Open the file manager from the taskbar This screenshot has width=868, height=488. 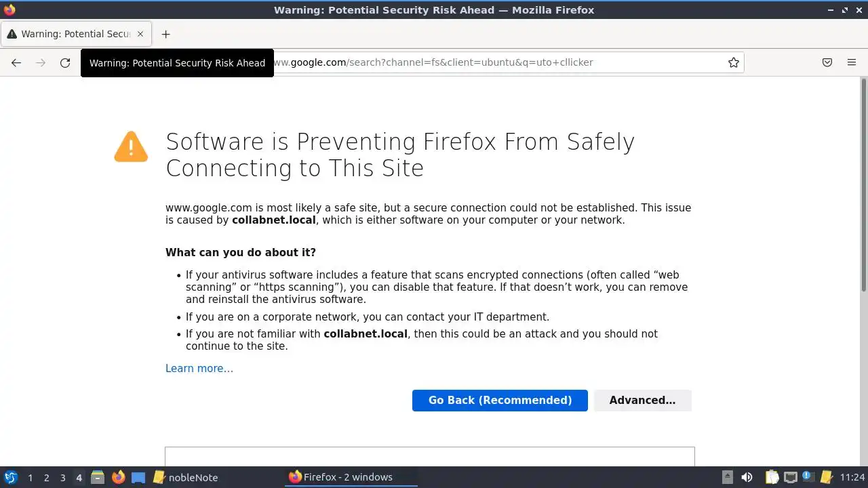98,477
